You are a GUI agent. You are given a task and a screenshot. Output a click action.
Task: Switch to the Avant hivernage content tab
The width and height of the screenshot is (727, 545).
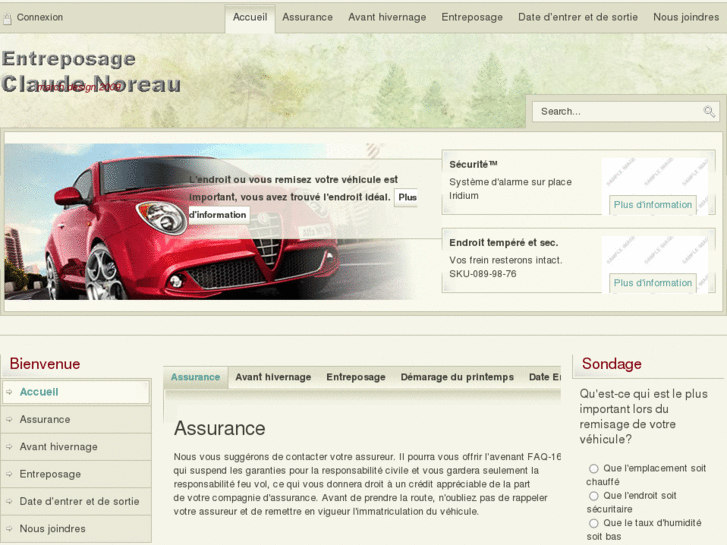pos(273,377)
